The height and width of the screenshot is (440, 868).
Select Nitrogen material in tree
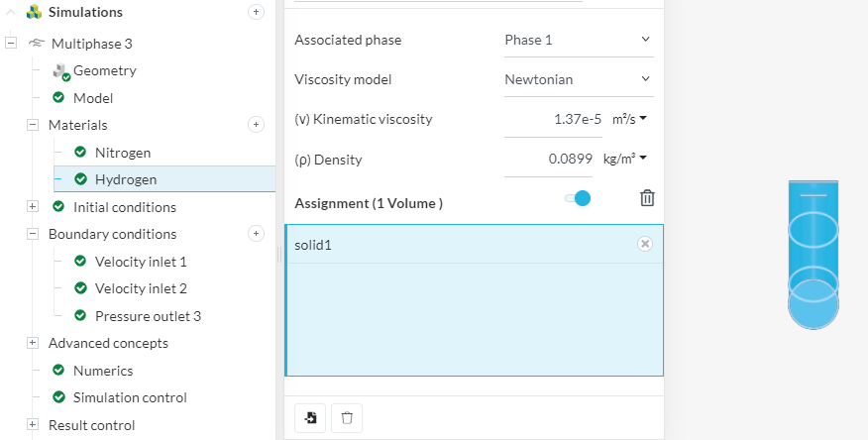click(123, 153)
